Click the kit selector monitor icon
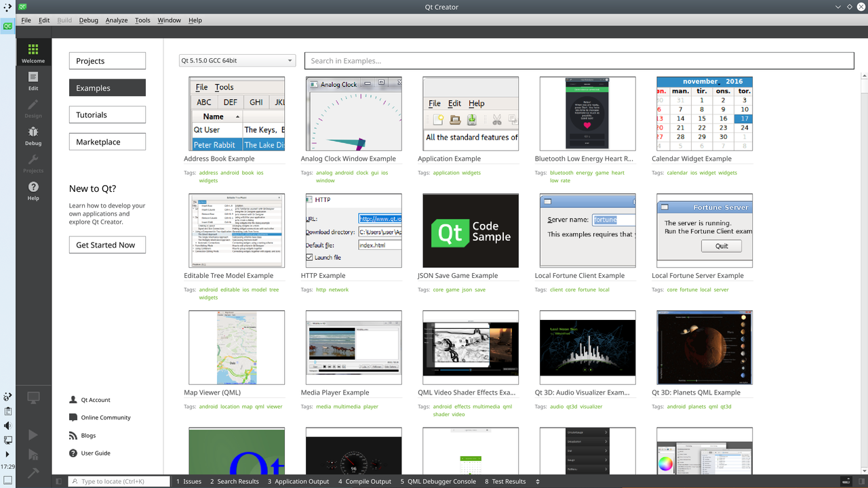868x488 pixels. click(33, 398)
